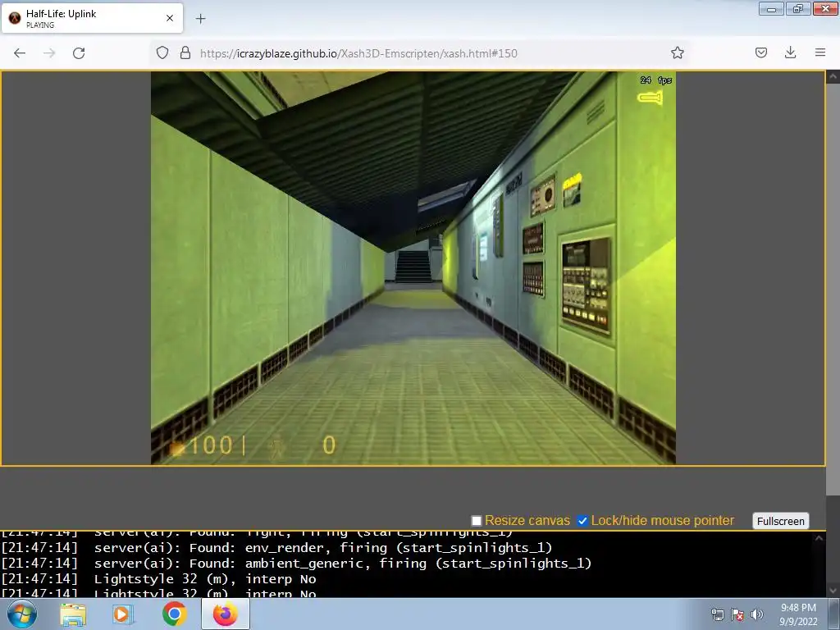Click the Fullscreen button

click(781, 521)
